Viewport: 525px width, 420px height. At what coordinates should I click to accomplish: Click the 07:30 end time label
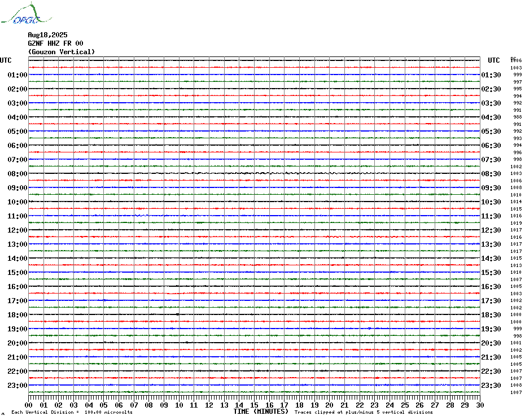(491, 160)
